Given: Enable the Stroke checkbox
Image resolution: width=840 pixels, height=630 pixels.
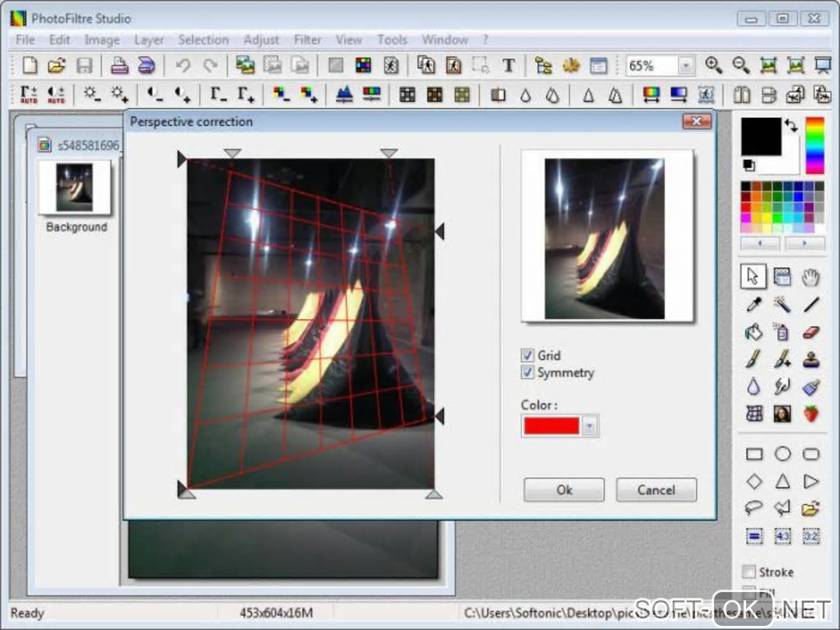Looking at the screenshot, I should click(x=749, y=572).
